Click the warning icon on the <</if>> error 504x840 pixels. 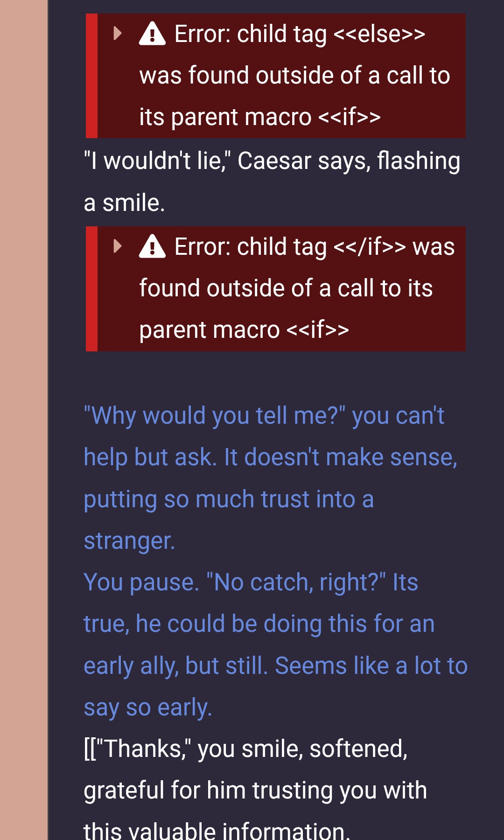coord(152,247)
